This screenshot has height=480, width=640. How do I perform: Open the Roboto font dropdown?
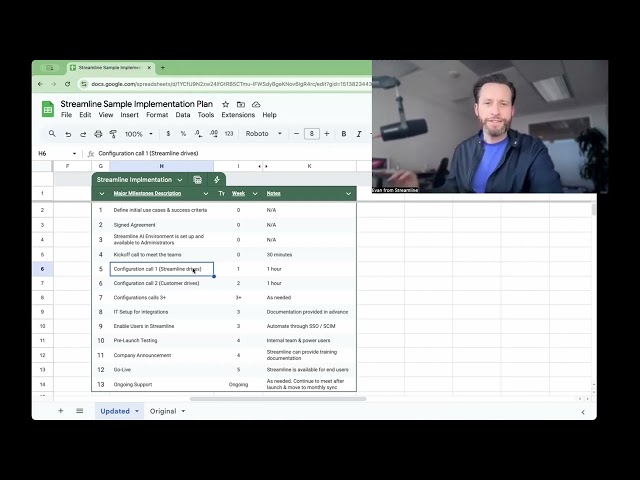pyautogui.click(x=264, y=133)
